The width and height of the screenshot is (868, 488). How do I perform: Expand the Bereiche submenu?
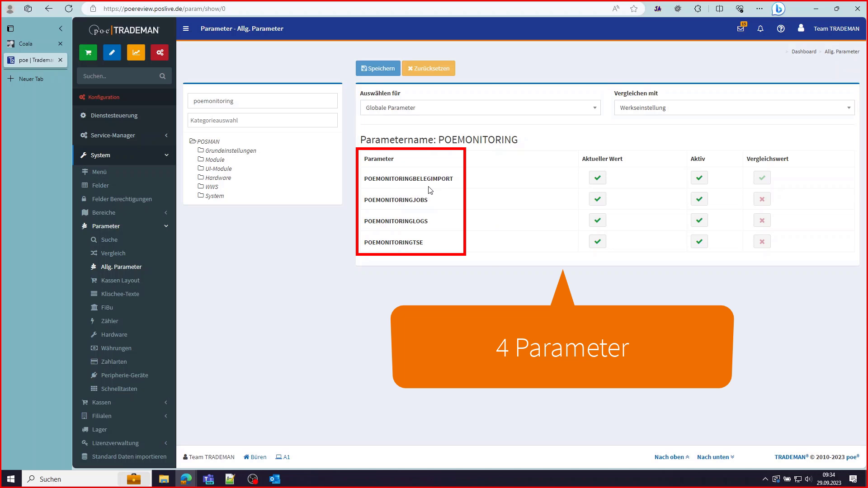click(124, 212)
